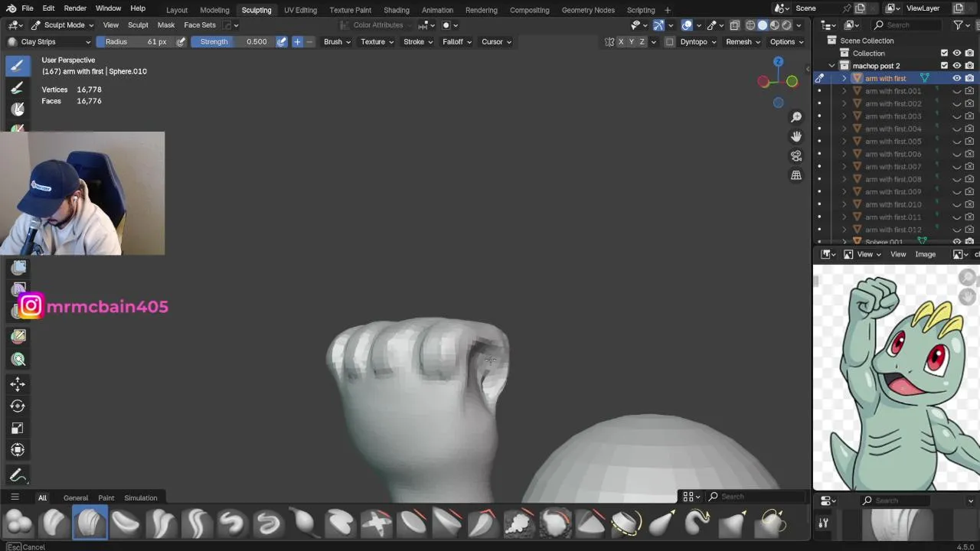Image resolution: width=980 pixels, height=551 pixels.
Task: Open the Stroke settings dropdown
Action: click(419, 42)
